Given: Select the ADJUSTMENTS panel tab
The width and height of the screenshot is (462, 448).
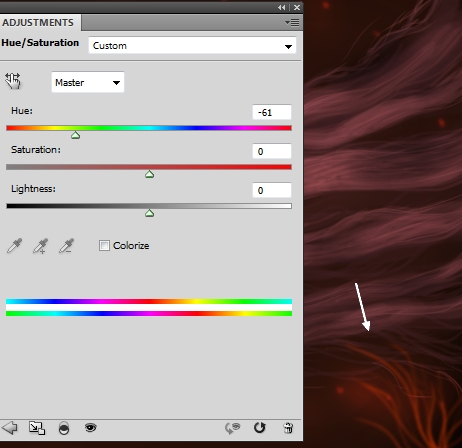Looking at the screenshot, I should pos(38,23).
